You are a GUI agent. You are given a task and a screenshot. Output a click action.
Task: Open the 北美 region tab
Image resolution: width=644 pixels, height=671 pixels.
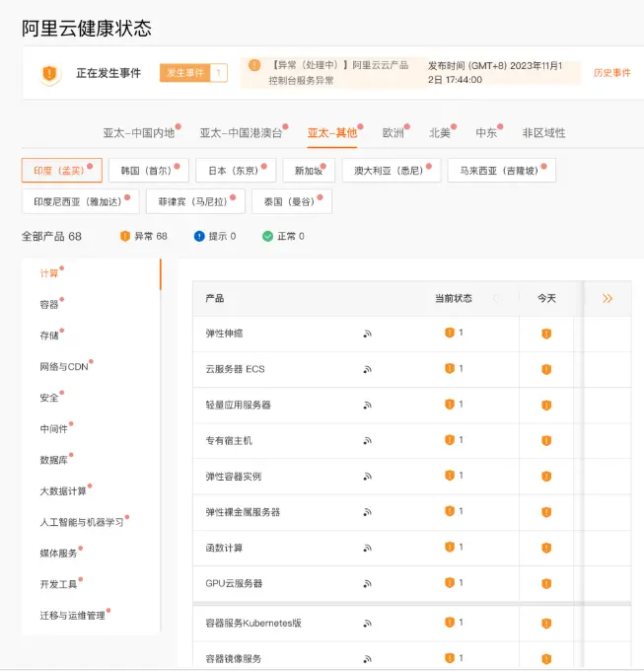(440, 133)
